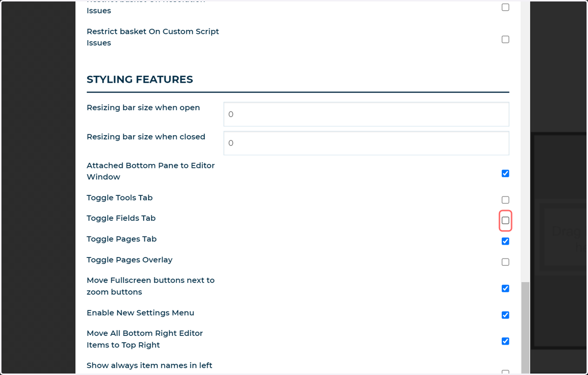Uncheck Move All Bottom Right Editor Items

(505, 341)
